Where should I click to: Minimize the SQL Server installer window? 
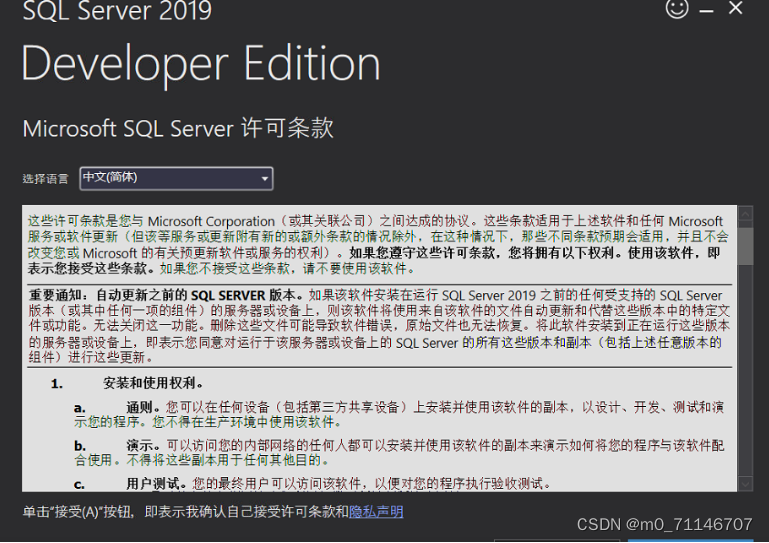[706, 10]
